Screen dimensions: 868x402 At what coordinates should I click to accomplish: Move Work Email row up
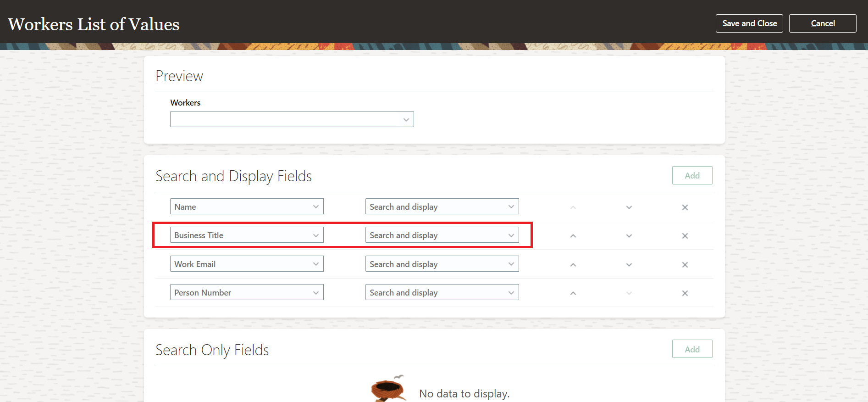tap(573, 265)
